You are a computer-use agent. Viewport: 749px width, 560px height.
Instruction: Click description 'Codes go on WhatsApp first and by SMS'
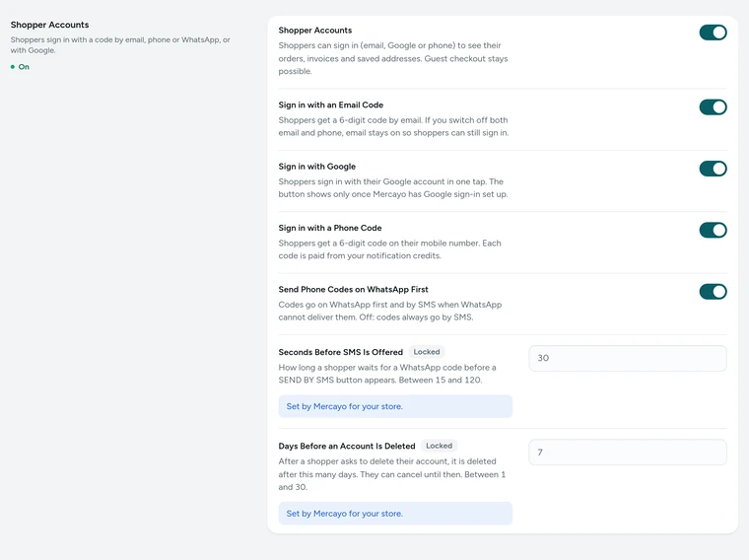coord(390,312)
